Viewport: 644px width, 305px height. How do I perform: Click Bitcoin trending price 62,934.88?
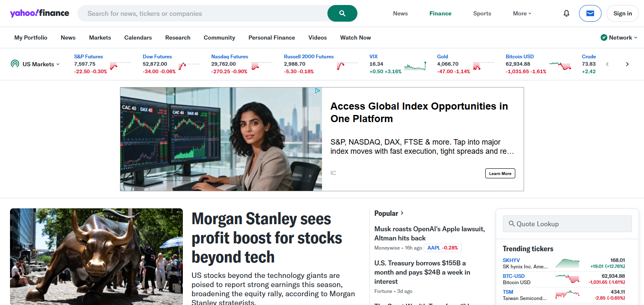tap(613, 276)
